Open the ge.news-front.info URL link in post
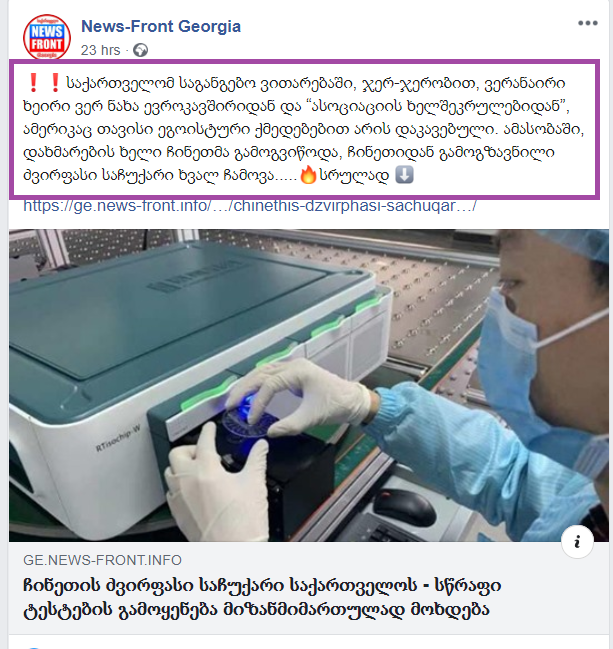 [250, 206]
